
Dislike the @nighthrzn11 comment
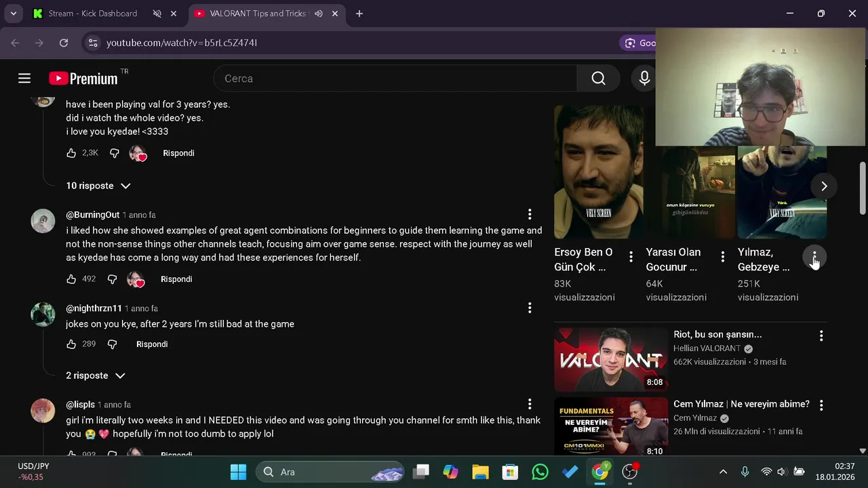coord(112,344)
